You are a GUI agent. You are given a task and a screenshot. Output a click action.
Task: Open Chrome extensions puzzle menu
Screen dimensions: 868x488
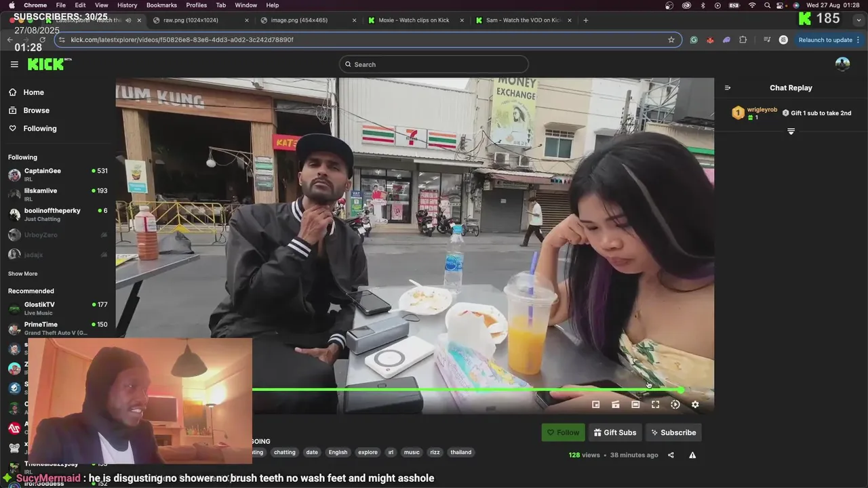[743, 40]
